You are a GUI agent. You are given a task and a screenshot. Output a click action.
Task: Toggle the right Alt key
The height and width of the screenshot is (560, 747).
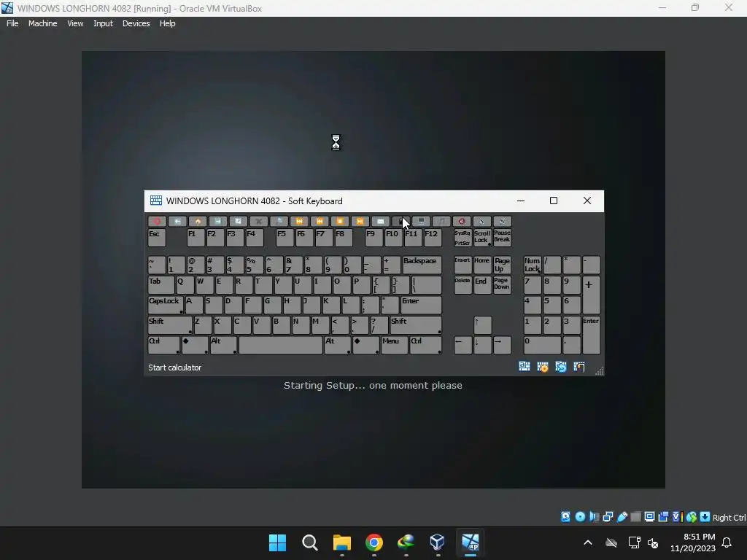pyautogui.click(x=338, y=345)
